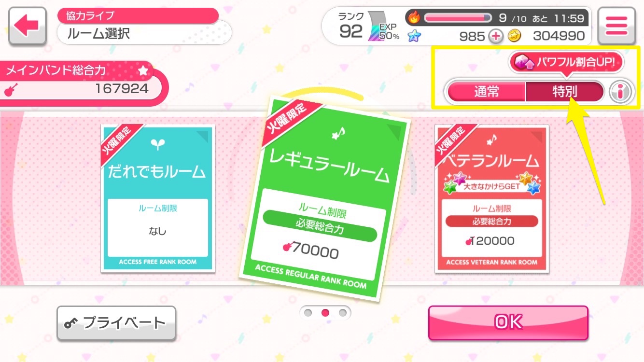Tap the plus icon to add stars
The width and height of the screenshot is (644, 362).
coord(495,36)
